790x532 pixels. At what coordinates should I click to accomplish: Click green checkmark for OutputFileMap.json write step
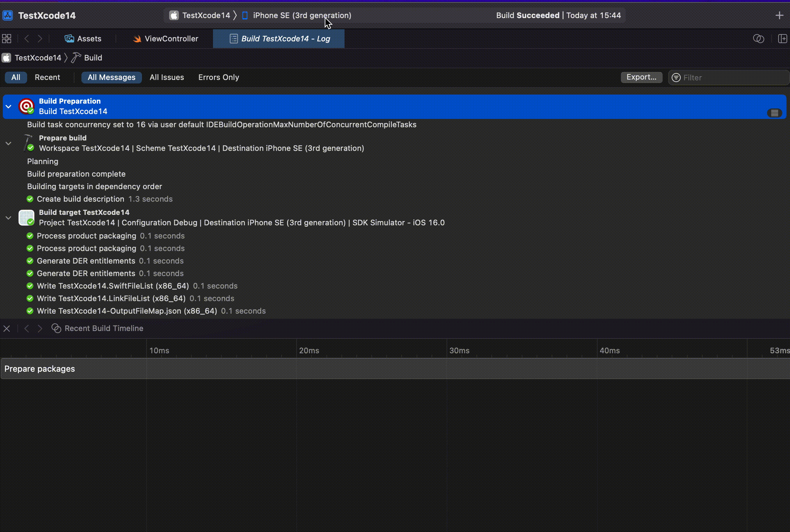30,311
